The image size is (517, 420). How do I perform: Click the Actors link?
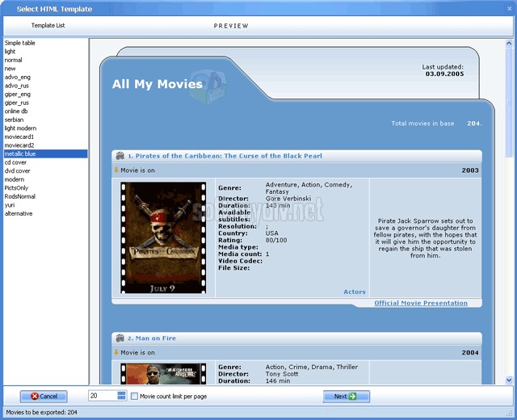(x=354, y=292)
